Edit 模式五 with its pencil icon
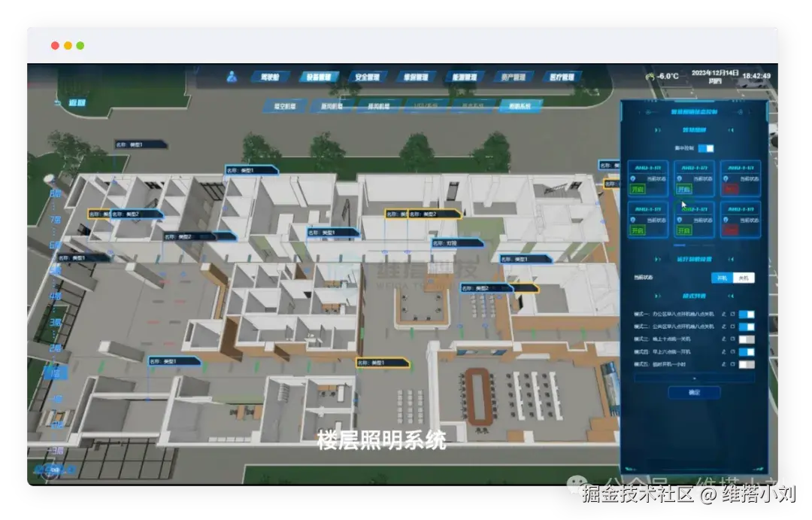812x520 pixels. [x=723, y=364]
